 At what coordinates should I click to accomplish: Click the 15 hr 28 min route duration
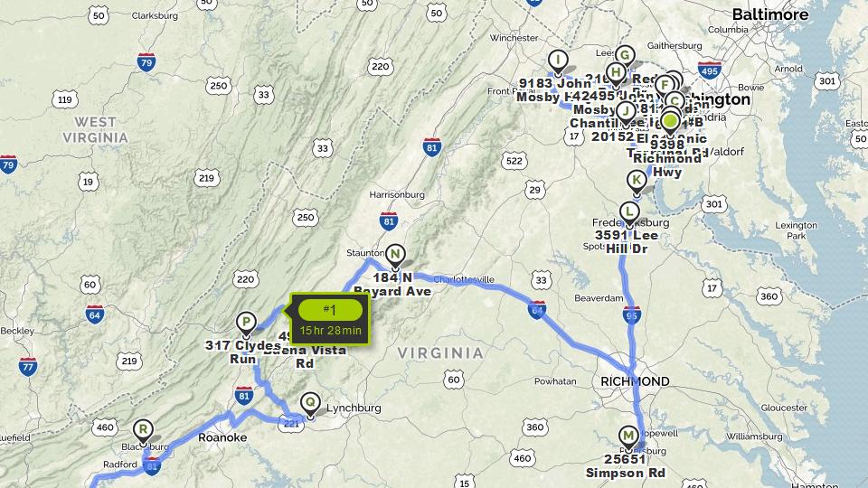click(x=331, y=331)
